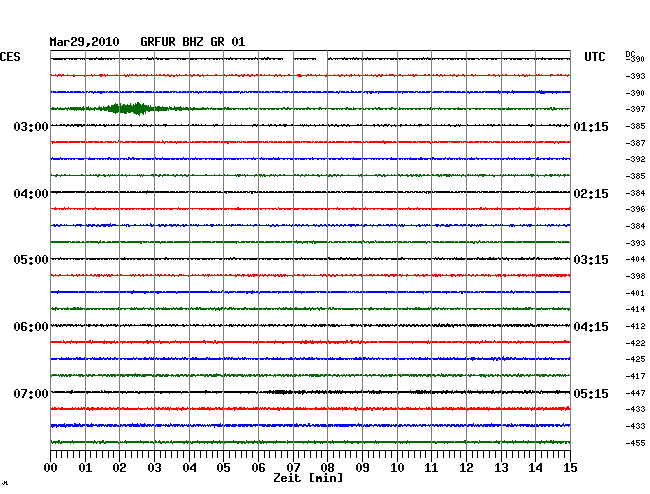Click the DC offset value -392

[x=635, y=159]
